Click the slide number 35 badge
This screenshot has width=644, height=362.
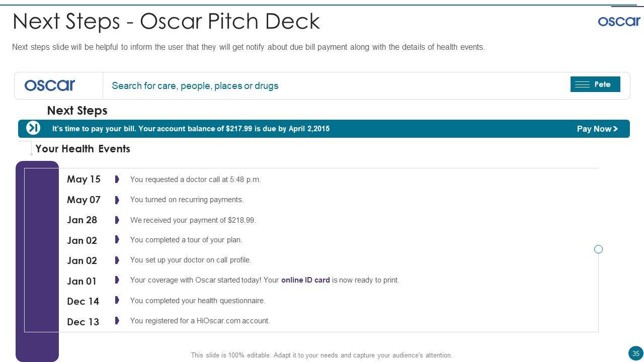[635, 353]
